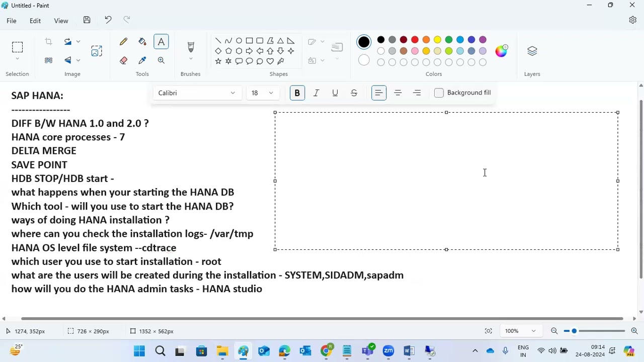
Task: Open the File menu
Action: [11, 21]
